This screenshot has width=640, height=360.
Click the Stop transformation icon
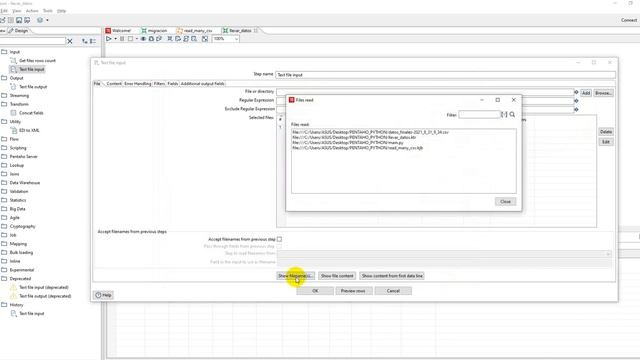click(x=130, y=39)
